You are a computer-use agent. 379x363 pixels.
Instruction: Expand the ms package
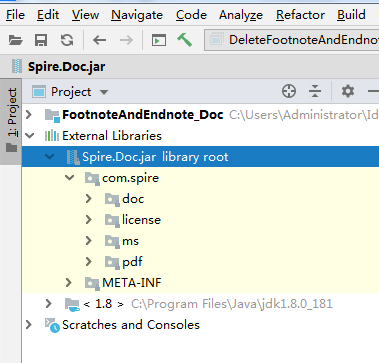(89, 241)
